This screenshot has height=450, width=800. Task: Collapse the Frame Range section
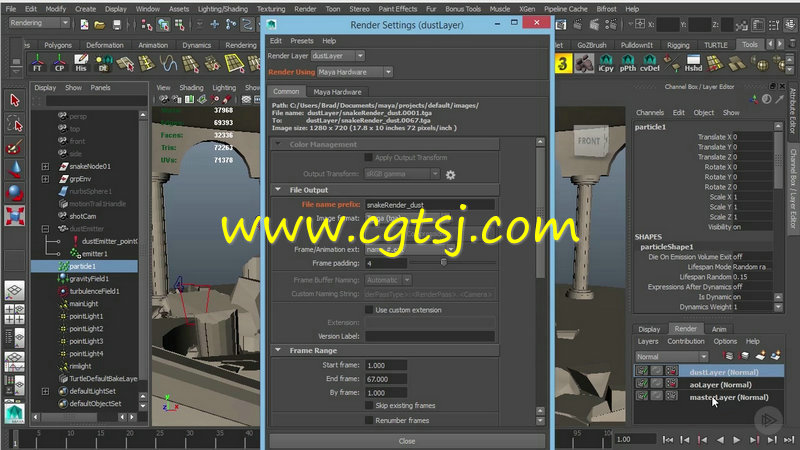tap(278, 351)
